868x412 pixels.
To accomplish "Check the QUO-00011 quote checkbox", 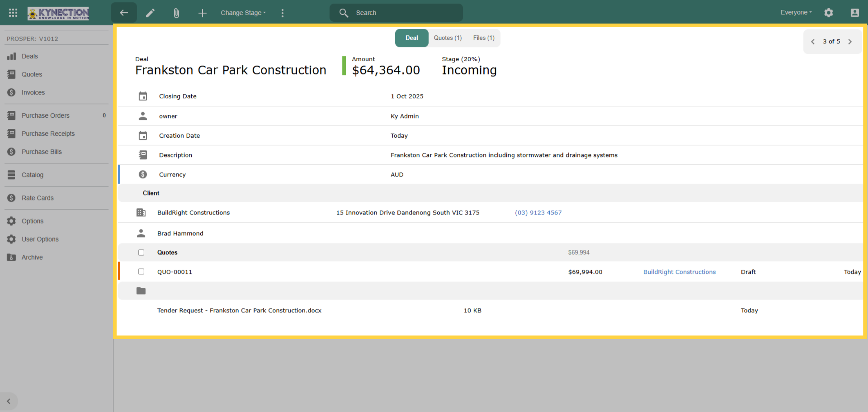I will [141, 272].
